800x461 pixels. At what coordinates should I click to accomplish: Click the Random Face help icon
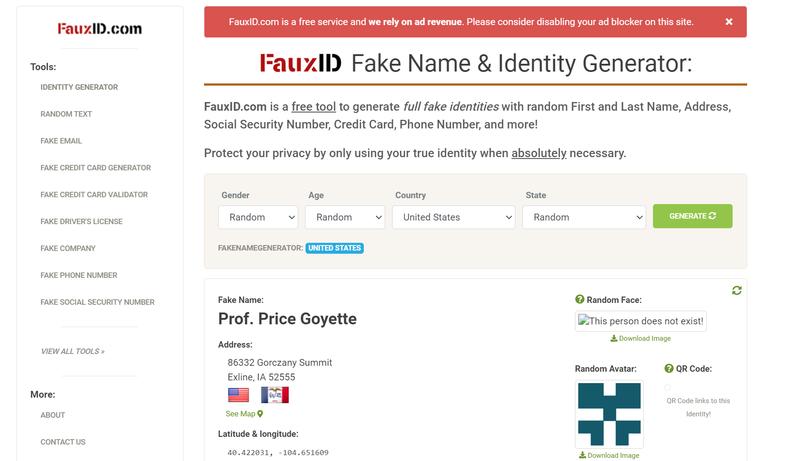(x=580, y=299)
